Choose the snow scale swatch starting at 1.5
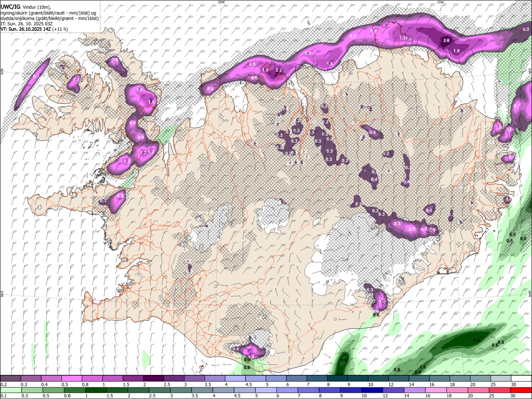The width and height of the screenshot is (532, 399). point(133,378)
